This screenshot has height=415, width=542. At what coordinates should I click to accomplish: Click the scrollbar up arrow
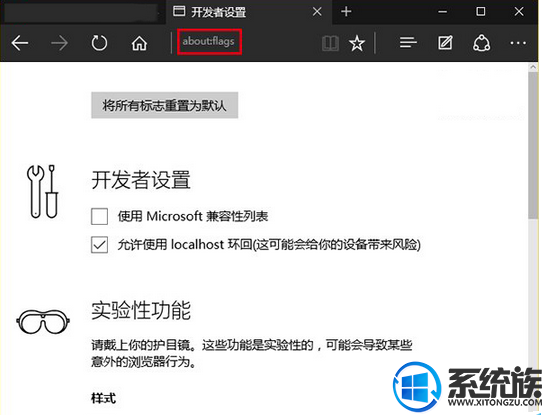[533, 67]
